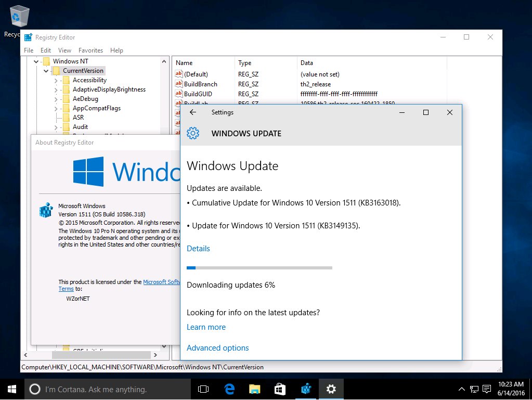Screen dimensions: 532x400
Task: Click the Accessibility folder icon
Action: pos(67,80)
